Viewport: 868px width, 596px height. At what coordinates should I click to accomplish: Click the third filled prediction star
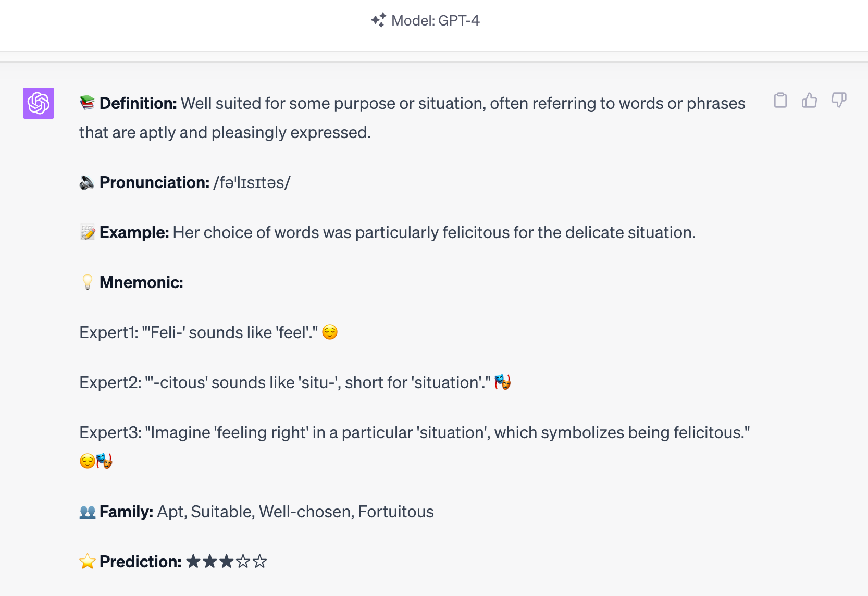[x=227, y=562]
